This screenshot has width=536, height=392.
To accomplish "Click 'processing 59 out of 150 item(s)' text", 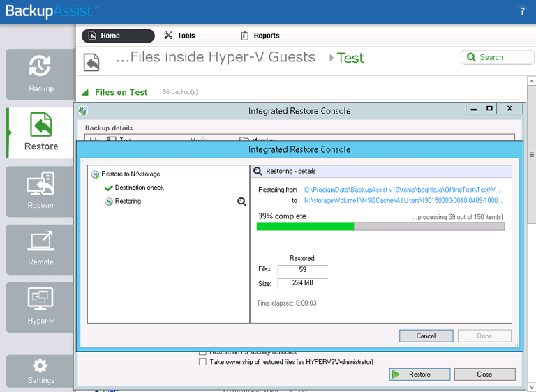I will click(458, 217).
